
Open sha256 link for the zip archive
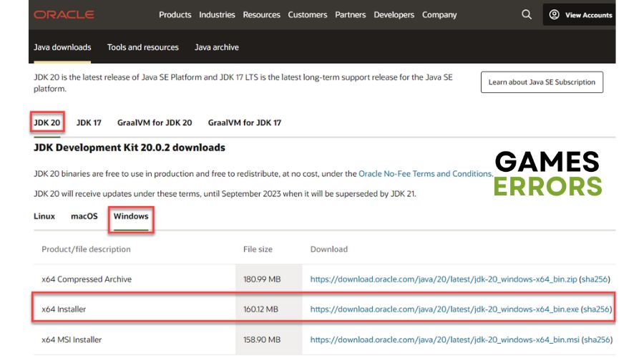595,279
